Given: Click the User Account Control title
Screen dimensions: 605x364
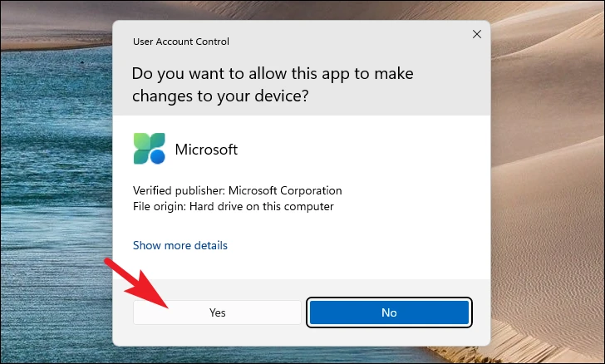Looking at the screenshot, I should (181, 42).
